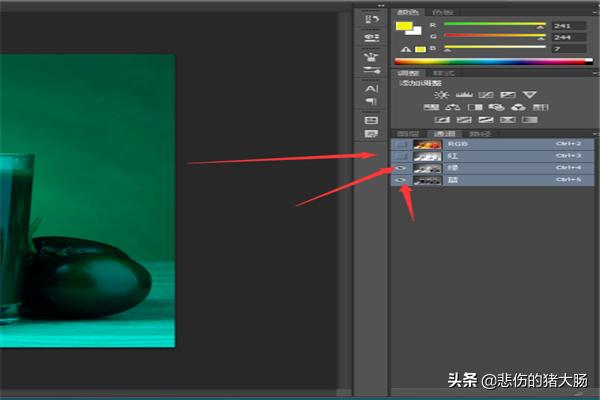Image resolution: width=600 pixels, height=400 pixels.
Task: Expand the collapsed panel dock arrows
Action: point(379,4)
